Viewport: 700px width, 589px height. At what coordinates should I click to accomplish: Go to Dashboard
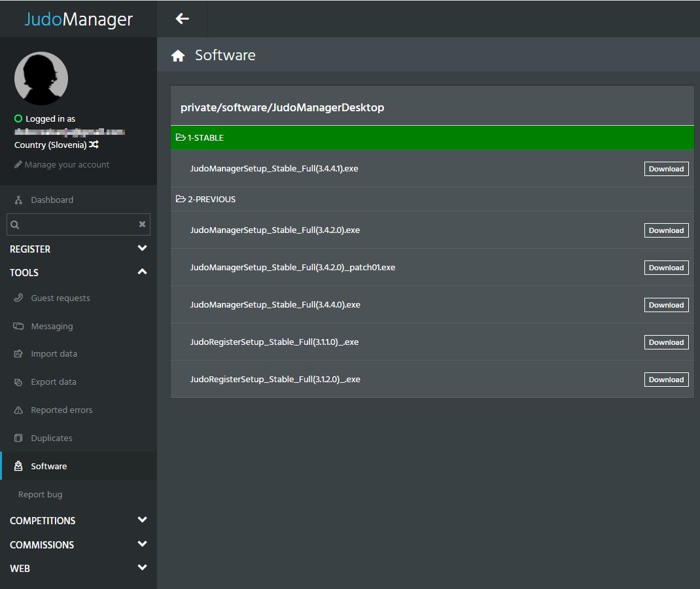click(52, 200)
